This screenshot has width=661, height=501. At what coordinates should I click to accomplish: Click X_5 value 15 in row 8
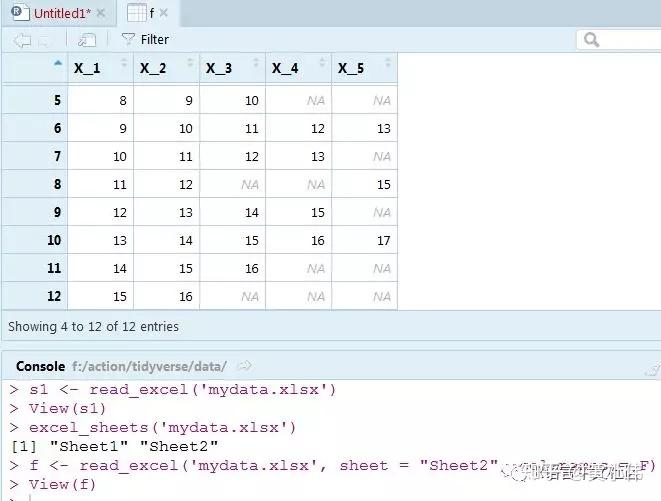point(383,184)
